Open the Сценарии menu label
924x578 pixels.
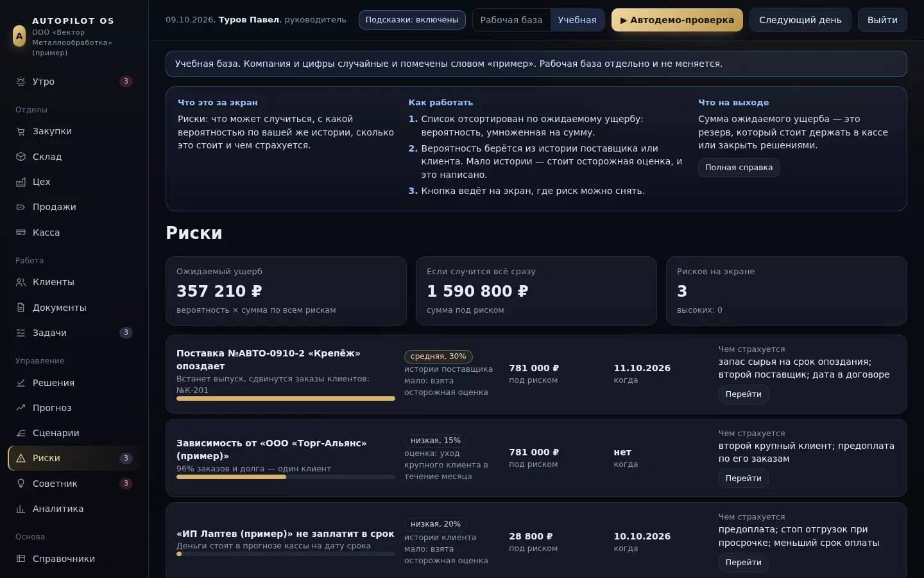tap(56, 433)
